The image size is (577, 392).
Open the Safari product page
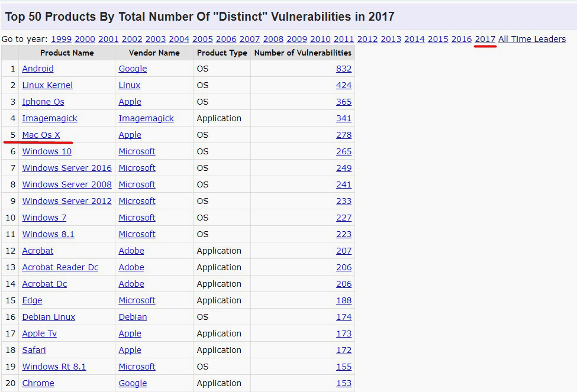(x=34, y=350)
